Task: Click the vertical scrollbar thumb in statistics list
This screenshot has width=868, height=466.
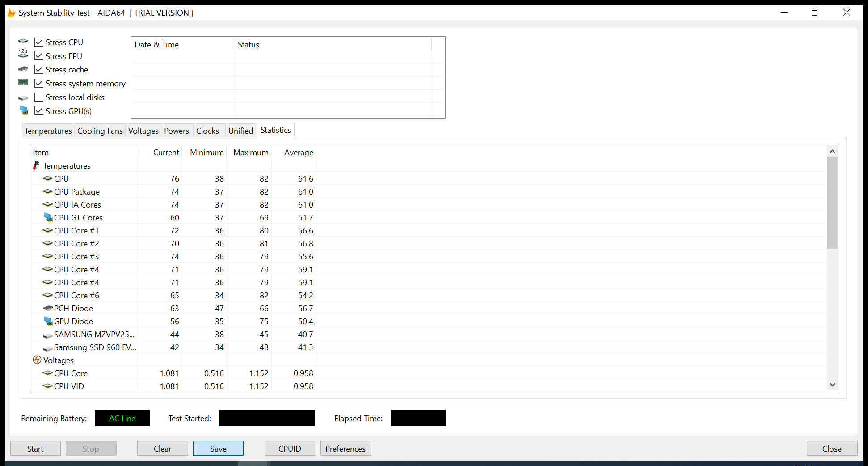Action: coord(832,203)
